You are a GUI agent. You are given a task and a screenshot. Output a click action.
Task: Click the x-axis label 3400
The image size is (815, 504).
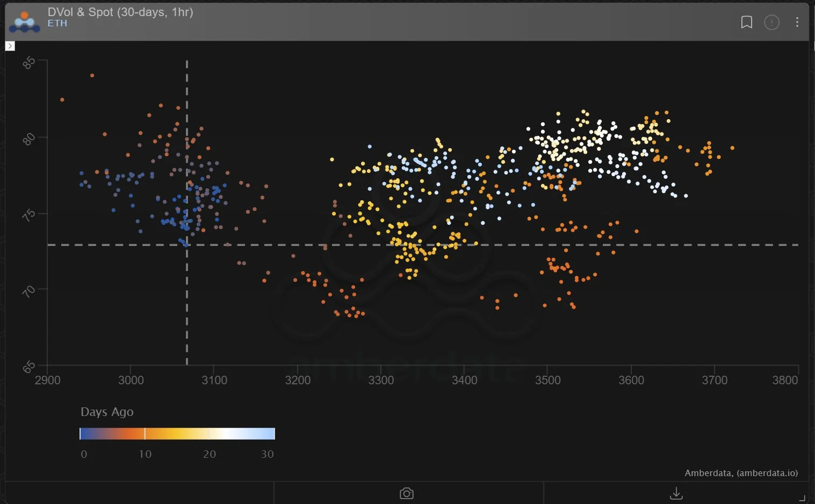point(464,380)
